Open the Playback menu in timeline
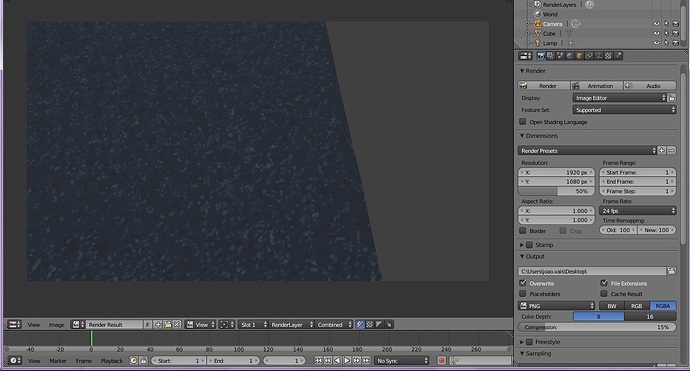Image resolution: width=690 pixels, height=371 pixels. coord(112,361)
